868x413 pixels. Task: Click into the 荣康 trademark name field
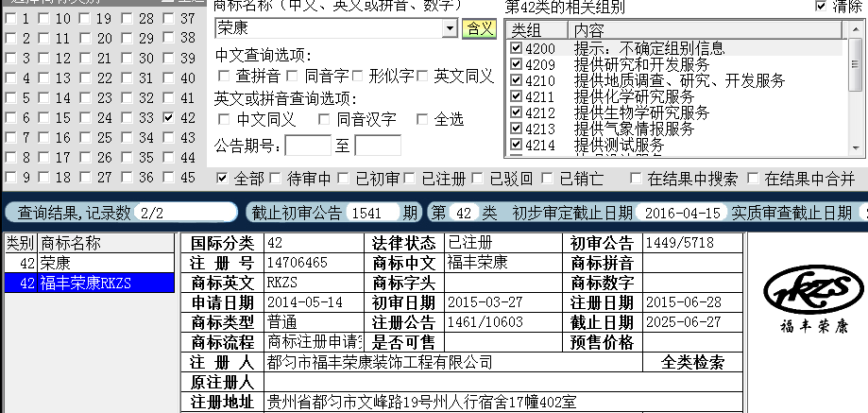[329, 28]
